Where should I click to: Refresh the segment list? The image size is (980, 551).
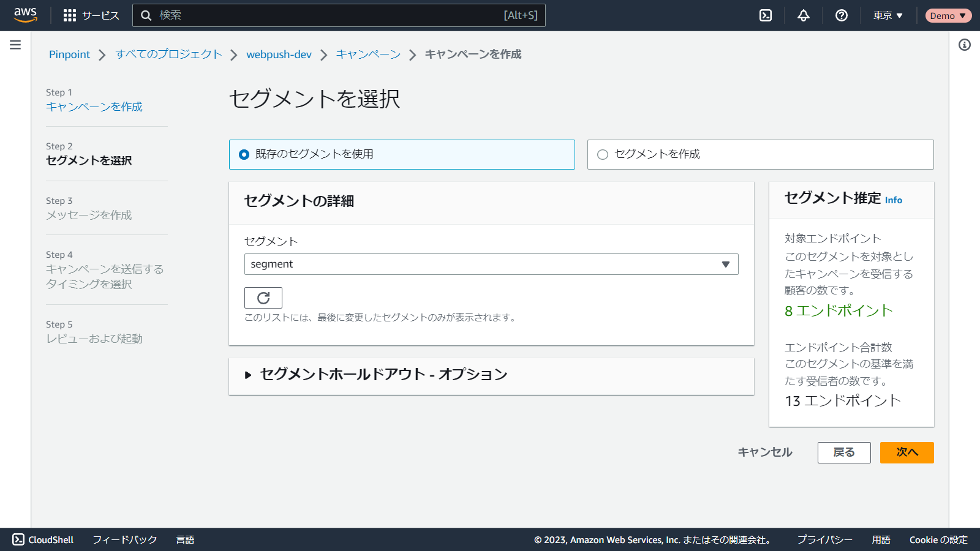(263, 298)
